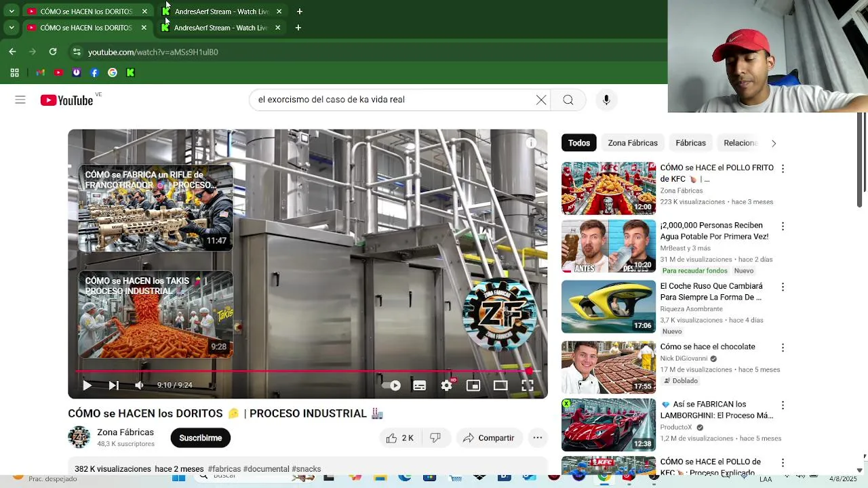Show more filter chips with arrow
The width and height of the screenshot is (868, 488).
click(774, 143)
